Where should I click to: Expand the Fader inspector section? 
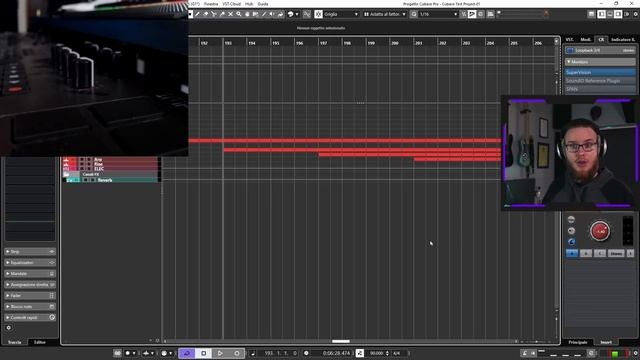(30, 295)
